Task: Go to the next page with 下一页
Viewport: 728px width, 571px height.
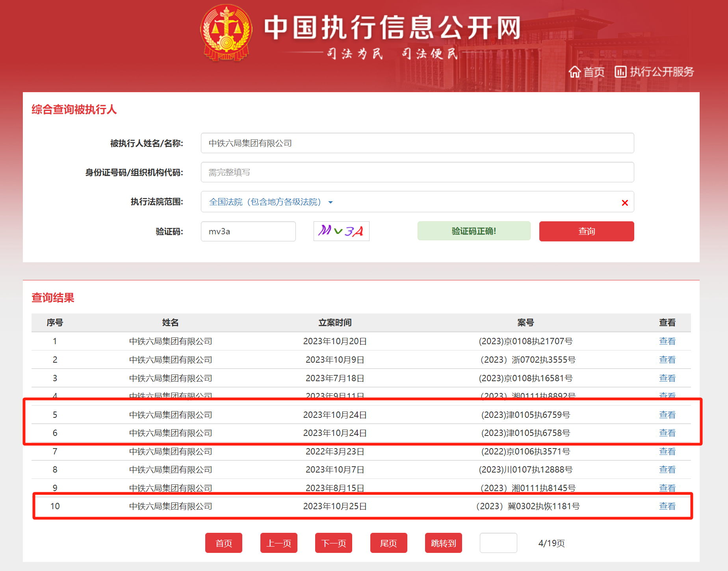Action: [334, 543]
